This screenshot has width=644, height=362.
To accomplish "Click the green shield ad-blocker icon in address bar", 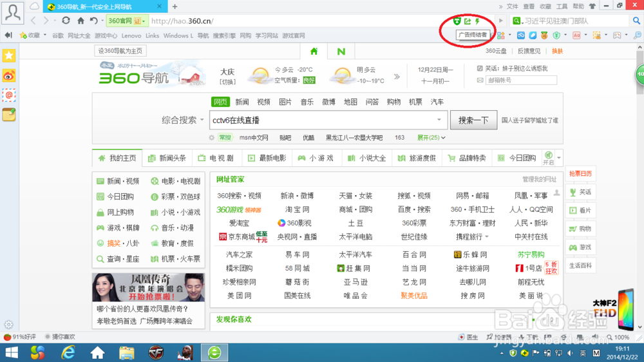I will (x=457, y=21).
